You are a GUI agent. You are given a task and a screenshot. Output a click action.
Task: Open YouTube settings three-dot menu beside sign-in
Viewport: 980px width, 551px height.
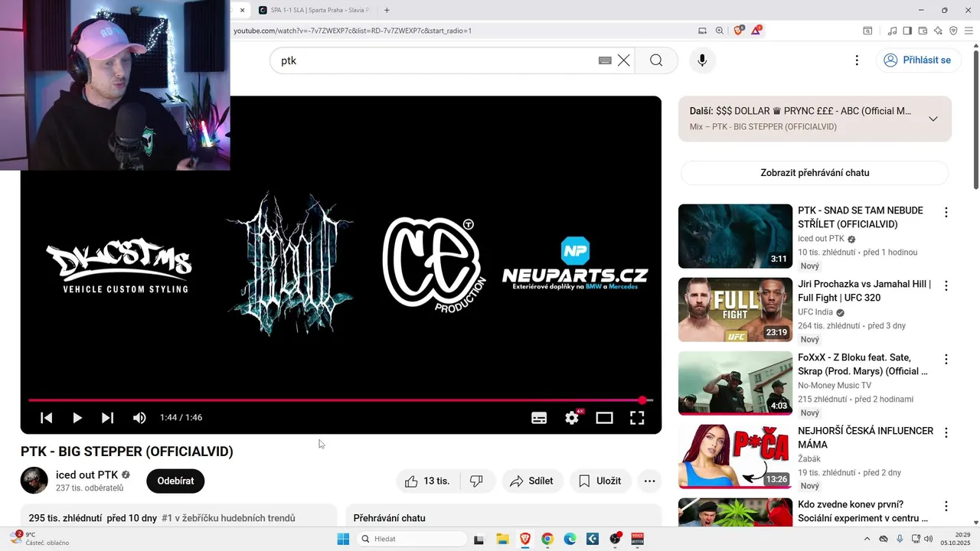click(857, 60)
